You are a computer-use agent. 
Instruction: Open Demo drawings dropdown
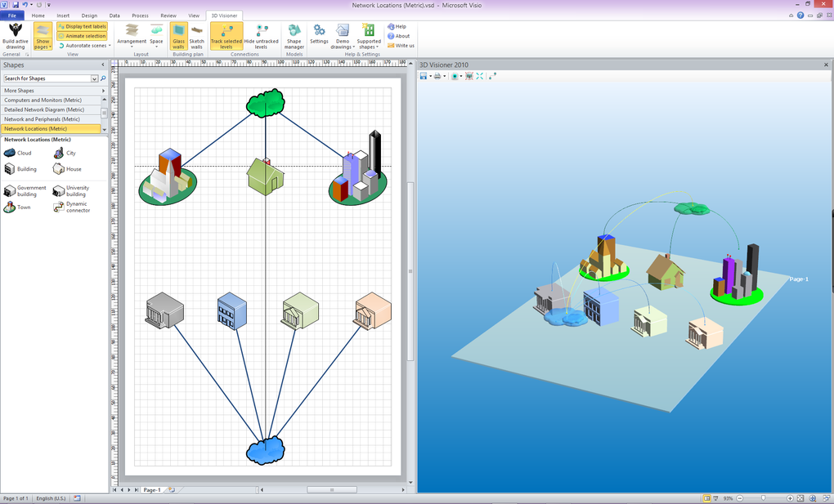(x=342, y=36)
